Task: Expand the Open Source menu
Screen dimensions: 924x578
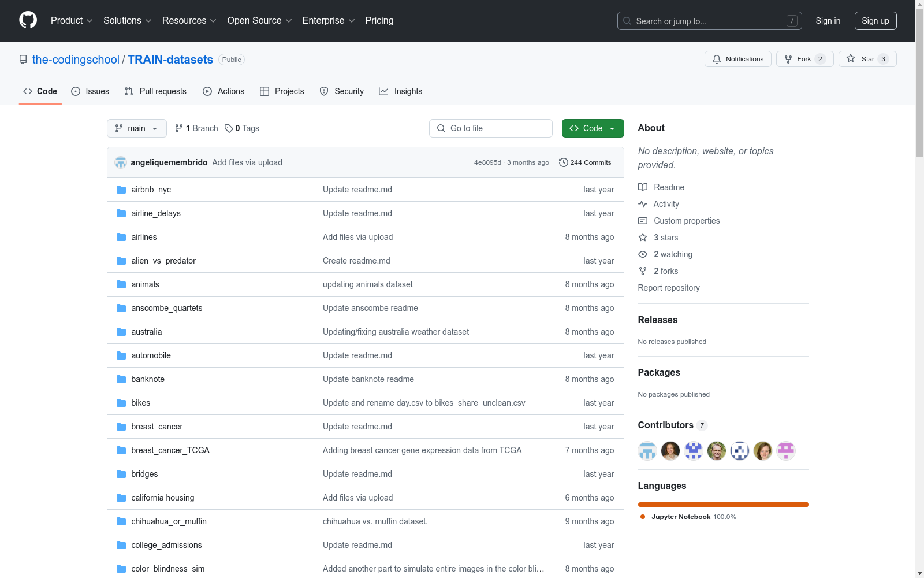Action: 260,21
